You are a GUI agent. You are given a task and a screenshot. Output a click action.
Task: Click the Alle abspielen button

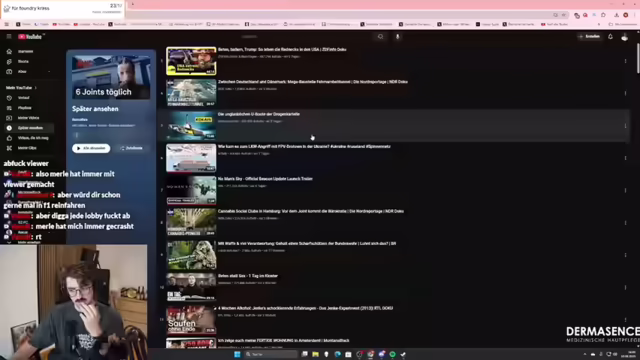pyautogui.click(x=91, y=148)
